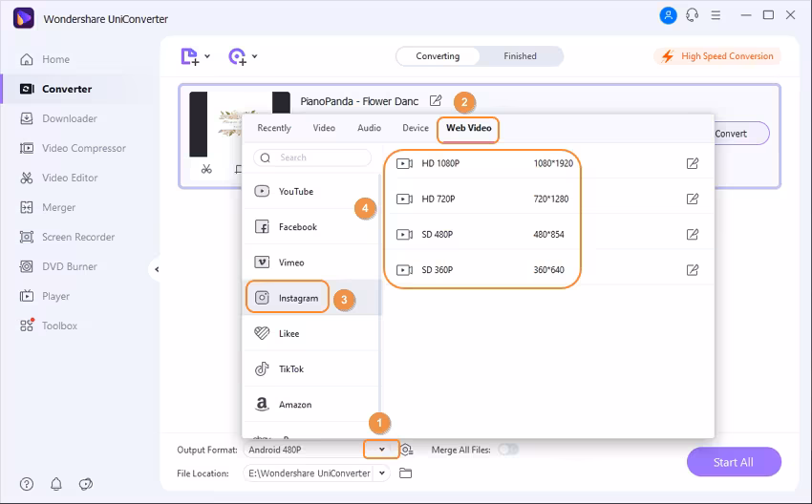This screenshot has width=812, height=504.
Task: Open the hamburger menu icon
Action: [x=716, y=15]
